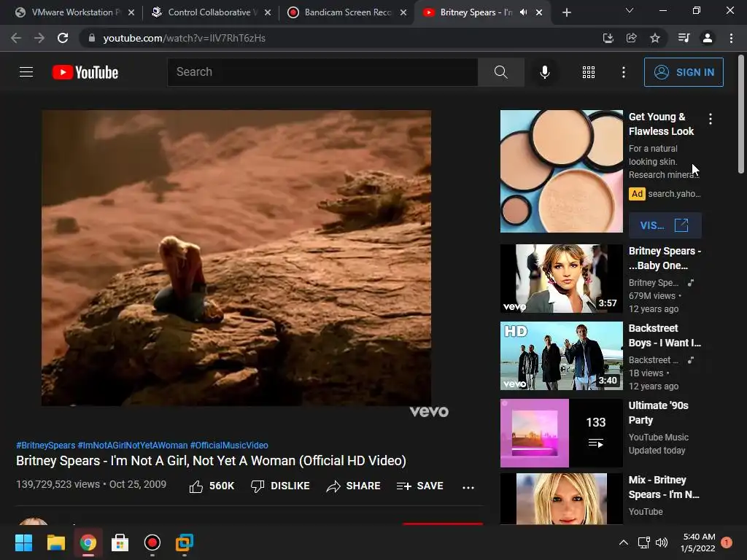Viewport: 747px width, 560px height.
Task: Open media controls icon in toolbar
Action: pyautogui.click(x=684, y=38)
